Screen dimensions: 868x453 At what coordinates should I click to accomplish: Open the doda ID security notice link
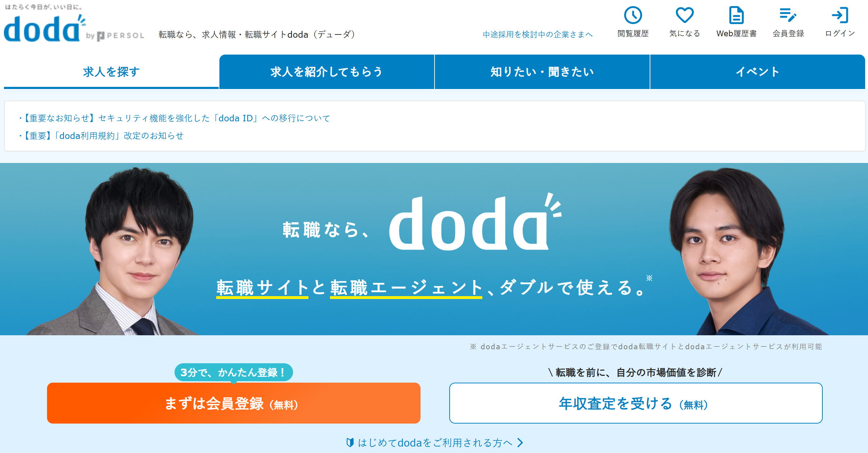click(x=177, y=118)
